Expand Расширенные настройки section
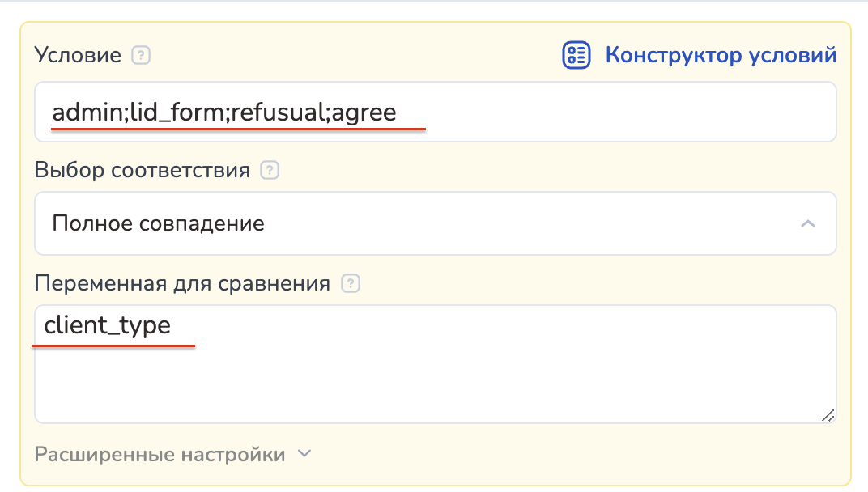Screen dimensions: 868x492 pos(160,454)
